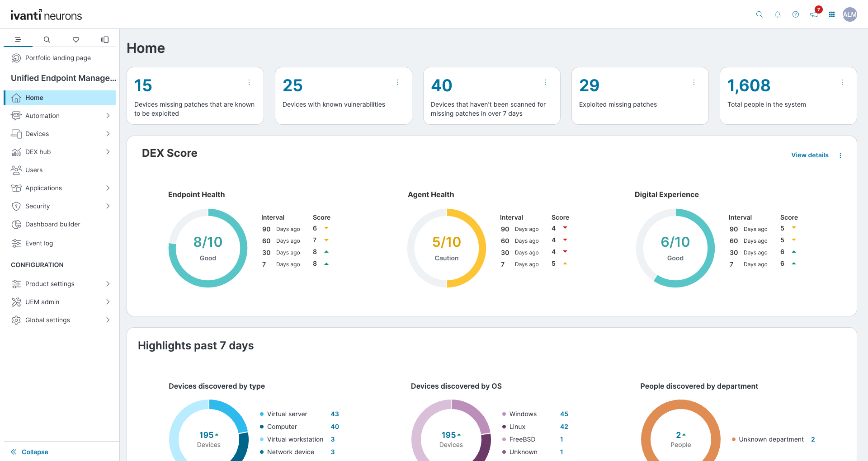This screenshot has height=461, width=868.
Task: Click the Unknown department legend dot
Action: tap(734, 439)
